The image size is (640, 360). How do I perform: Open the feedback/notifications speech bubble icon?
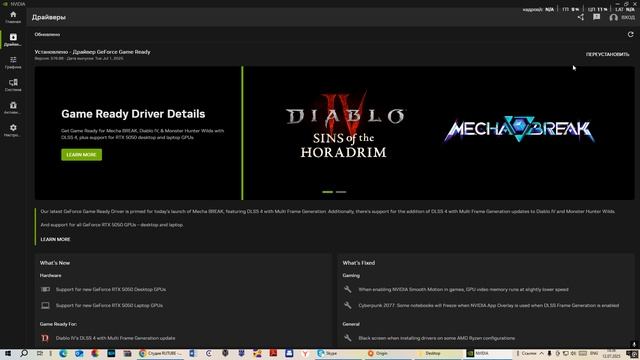point(596,17)
